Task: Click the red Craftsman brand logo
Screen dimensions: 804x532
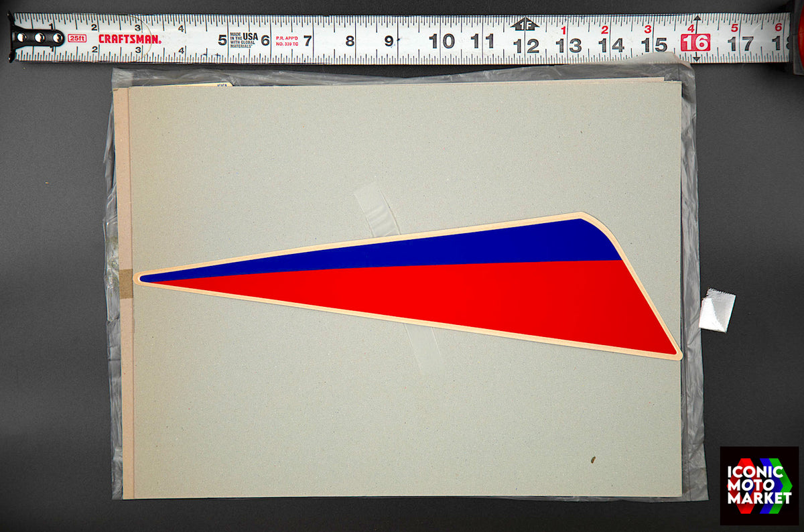Action: [129, 39]
